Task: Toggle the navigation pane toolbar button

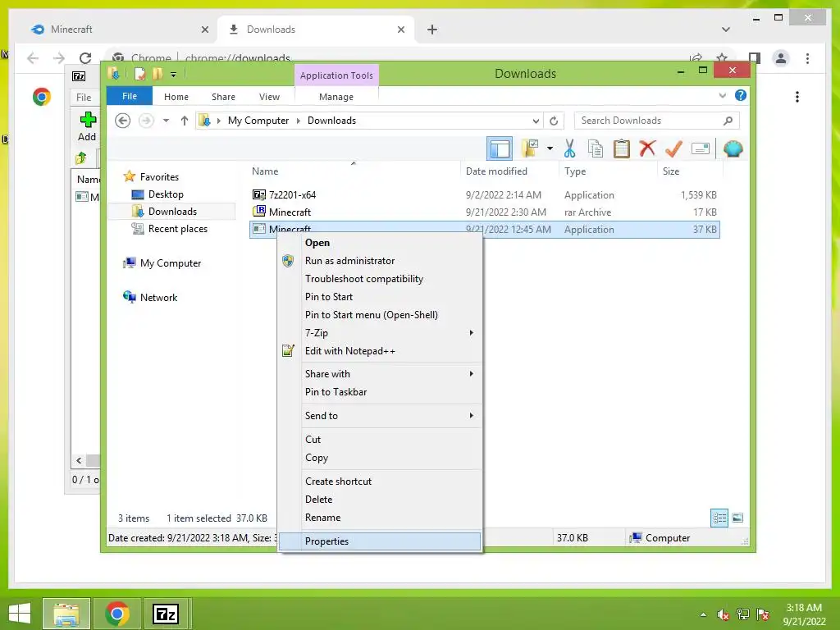Action: pyautogui.click(x=500, y=148)
